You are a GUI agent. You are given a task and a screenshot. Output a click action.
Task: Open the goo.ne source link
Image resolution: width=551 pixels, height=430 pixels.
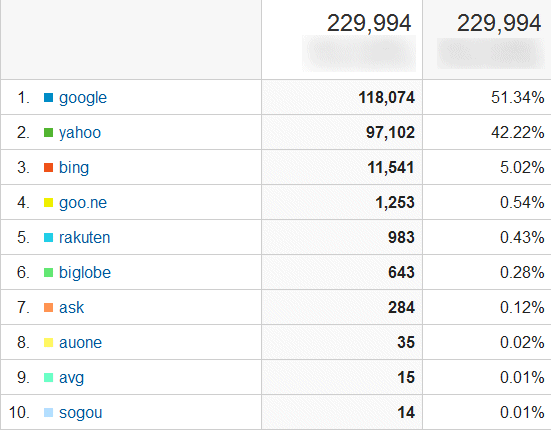coord(83,203)
